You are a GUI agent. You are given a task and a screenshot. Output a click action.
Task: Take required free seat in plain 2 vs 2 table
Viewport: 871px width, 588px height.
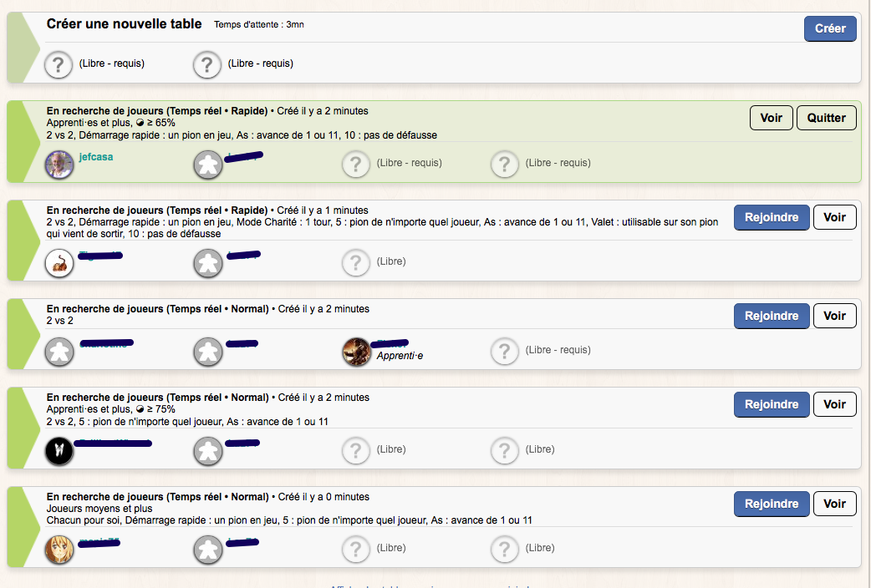tap(505, 352)
